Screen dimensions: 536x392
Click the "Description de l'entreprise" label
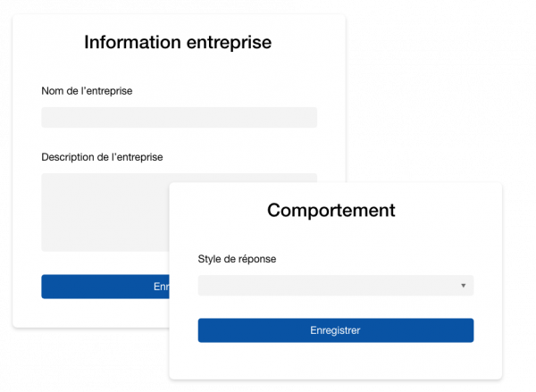point(102,157)
